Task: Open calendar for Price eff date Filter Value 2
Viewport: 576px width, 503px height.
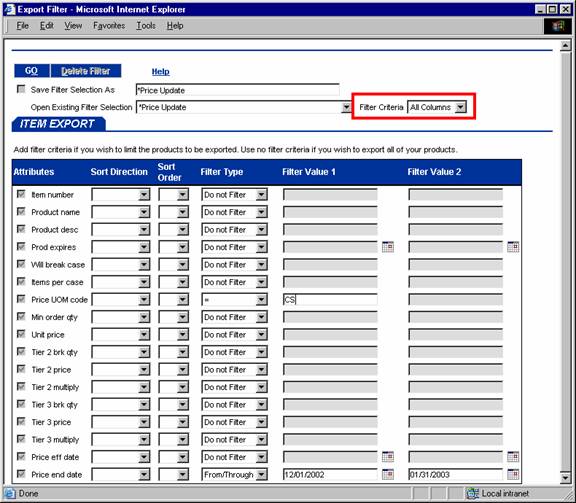Action: (x=513, y=457)
